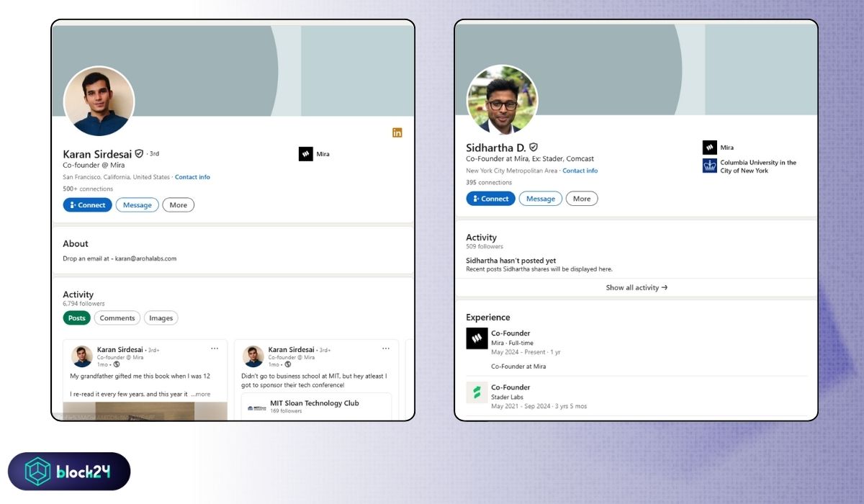View Karan's '500+ connections'
Image resolution: width=864 pixels, height=504 pixels.
[x=88, y=189]
